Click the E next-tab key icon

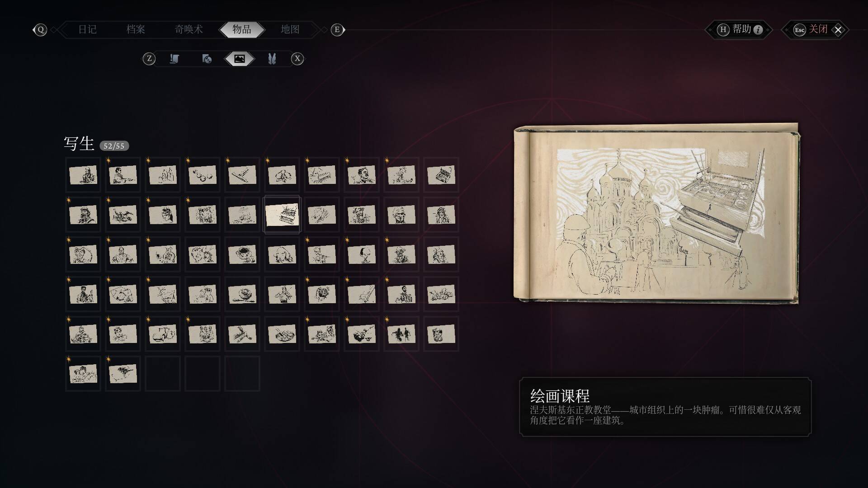(x=337, y=30)
